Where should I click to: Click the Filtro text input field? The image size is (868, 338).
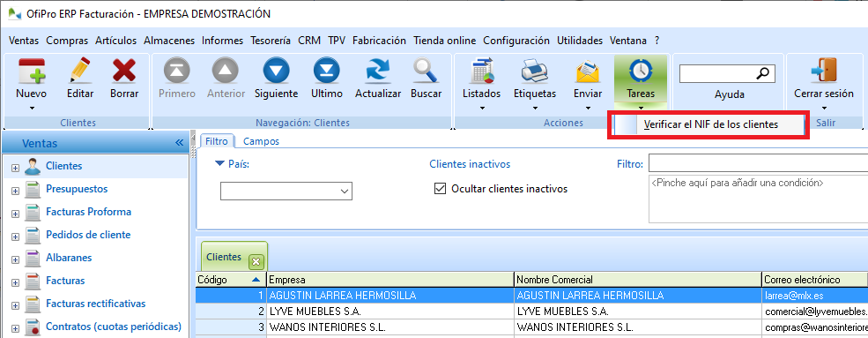[759, 163]
